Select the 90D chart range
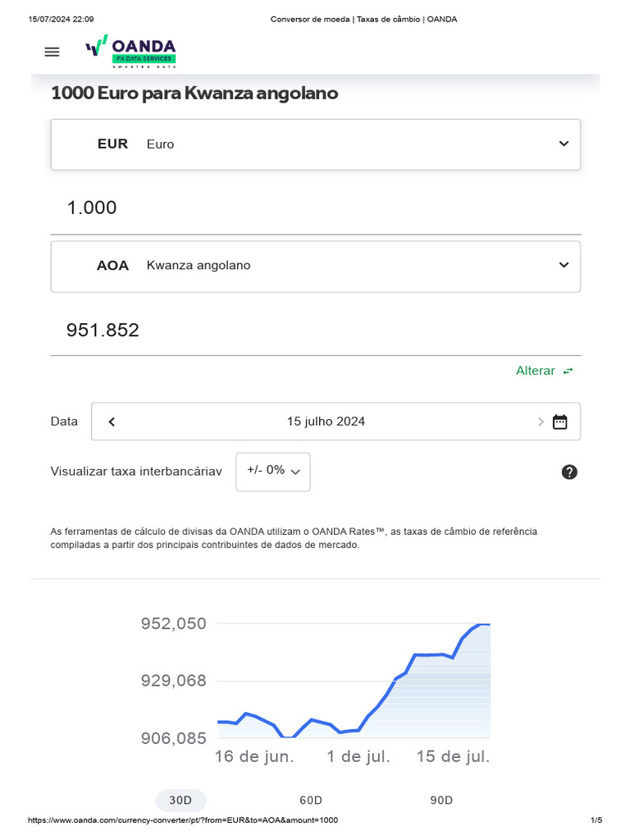 point(441,800)
